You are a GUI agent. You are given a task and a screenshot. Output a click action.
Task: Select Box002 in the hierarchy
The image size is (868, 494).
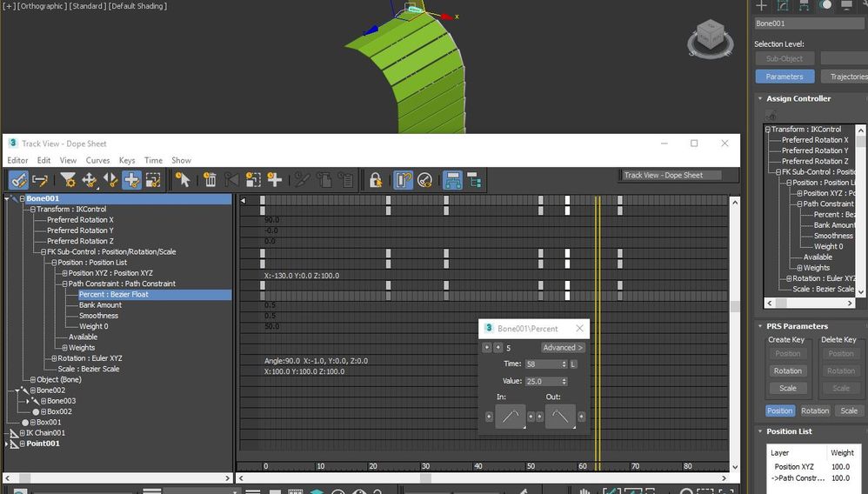pos(59,411)
